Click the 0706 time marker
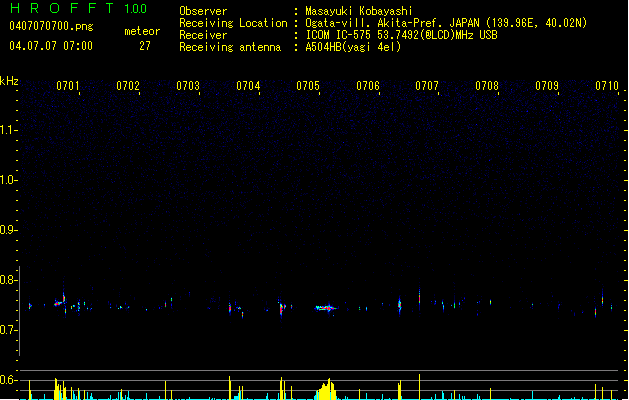This screenshot has width=629, height=400. coord(368,86)
